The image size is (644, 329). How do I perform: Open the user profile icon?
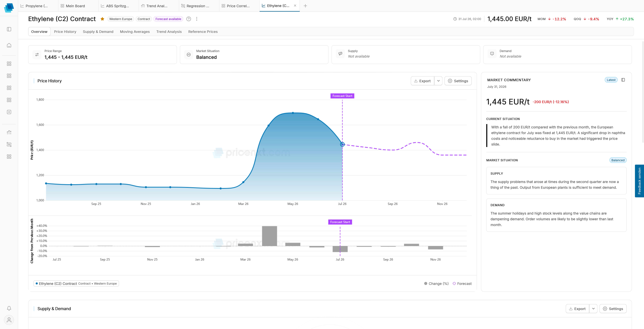9,320
